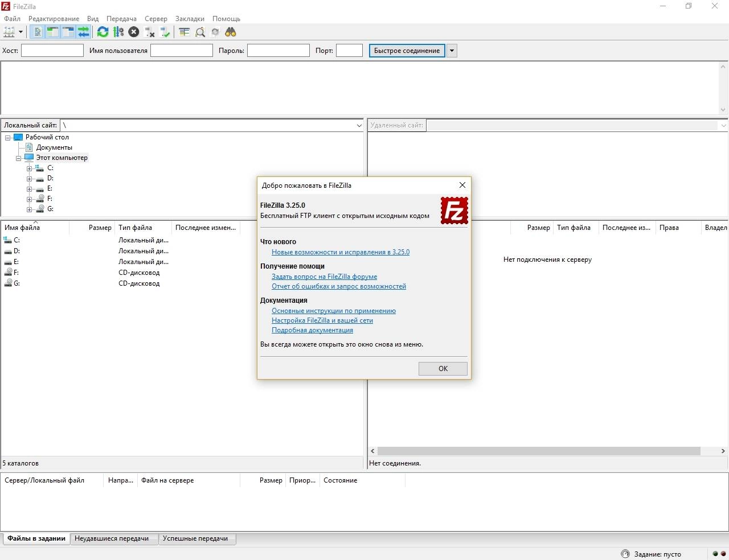Open the Настройка FileZilla и вашей сети link
This screenshot has height=560, width=729.
coord(322,320)
